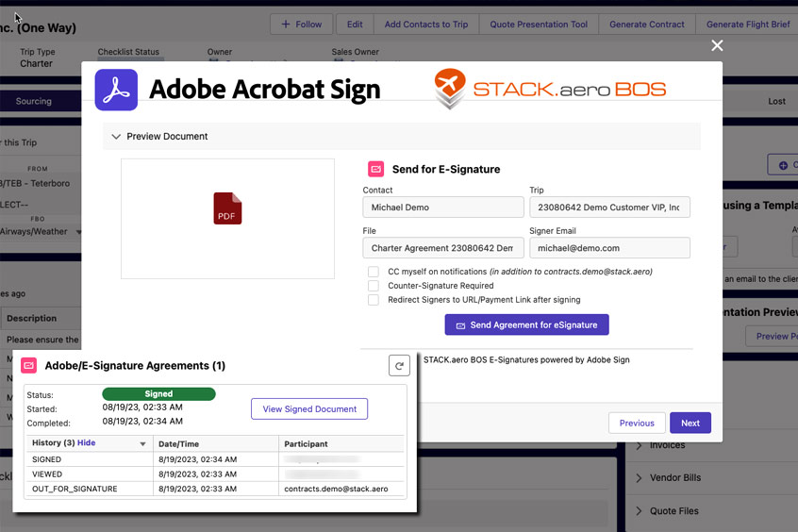Click the PDF preview document pane
This screenshot has width=798, height=532.
(227, 219)
